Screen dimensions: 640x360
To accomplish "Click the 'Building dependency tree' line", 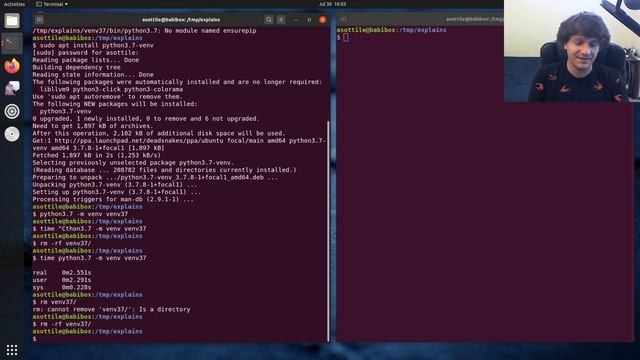I will click(77, 67).
